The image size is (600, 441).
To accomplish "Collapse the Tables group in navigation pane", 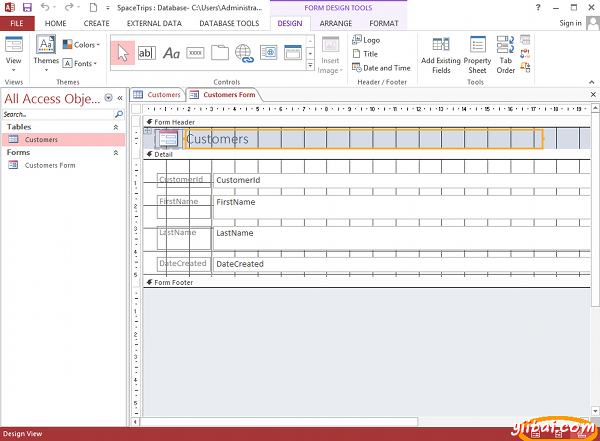I will (114, 128).
